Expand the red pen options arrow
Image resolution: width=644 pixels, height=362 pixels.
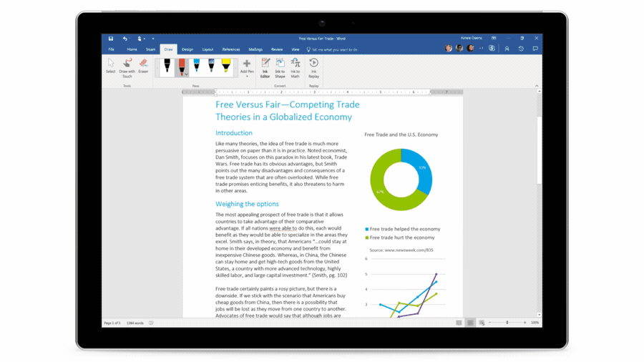click(187, 74)
